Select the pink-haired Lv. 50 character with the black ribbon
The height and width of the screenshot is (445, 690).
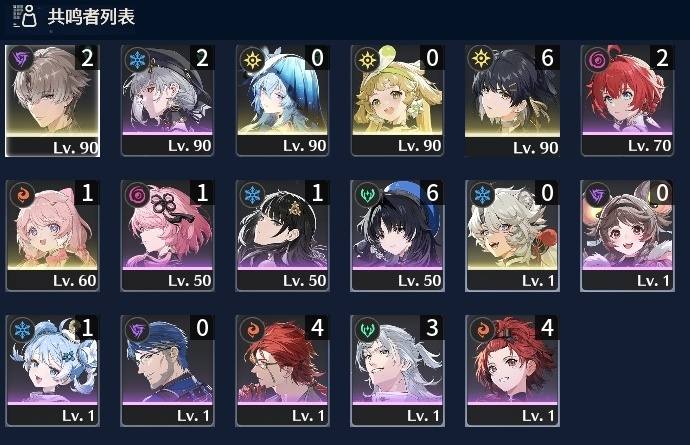pyautogui.click(x=167, y=235)
